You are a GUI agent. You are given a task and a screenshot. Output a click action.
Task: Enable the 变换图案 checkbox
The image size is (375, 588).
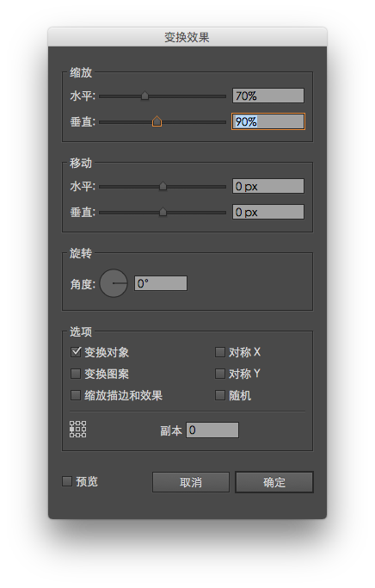(x=76, y=374)
